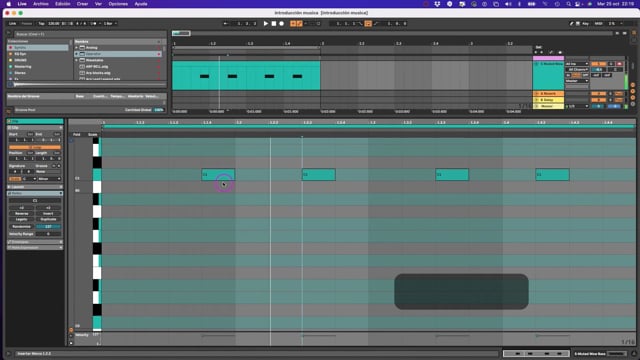Open the Edición menu

[x=62, y=4]
